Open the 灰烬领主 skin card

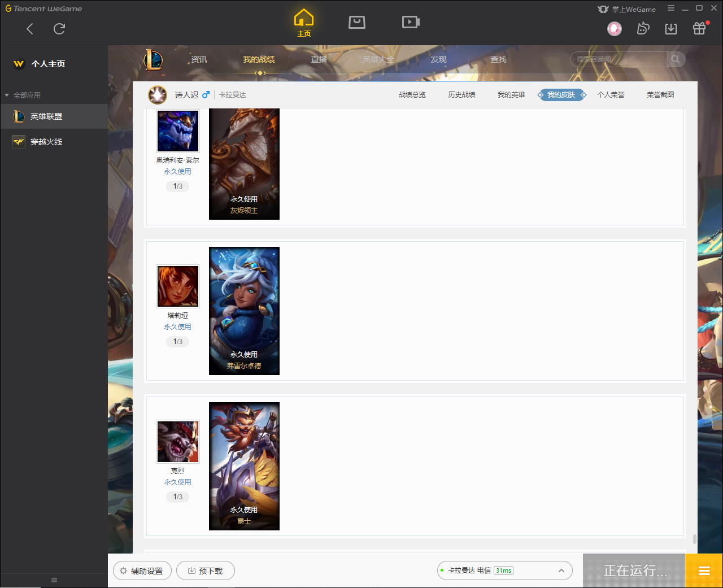pos(244,164)
